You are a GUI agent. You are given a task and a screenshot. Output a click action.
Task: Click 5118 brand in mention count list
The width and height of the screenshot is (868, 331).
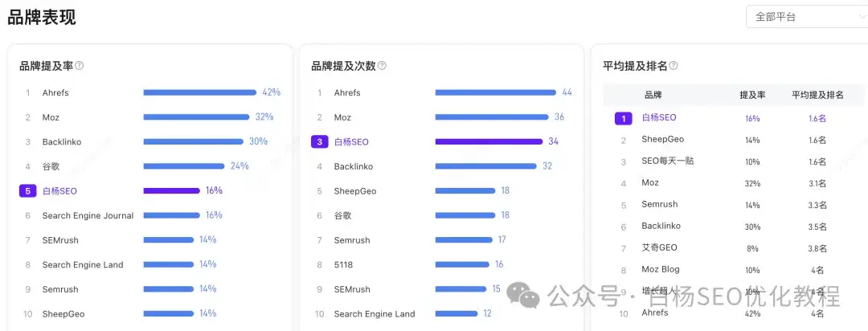[343, 264]
